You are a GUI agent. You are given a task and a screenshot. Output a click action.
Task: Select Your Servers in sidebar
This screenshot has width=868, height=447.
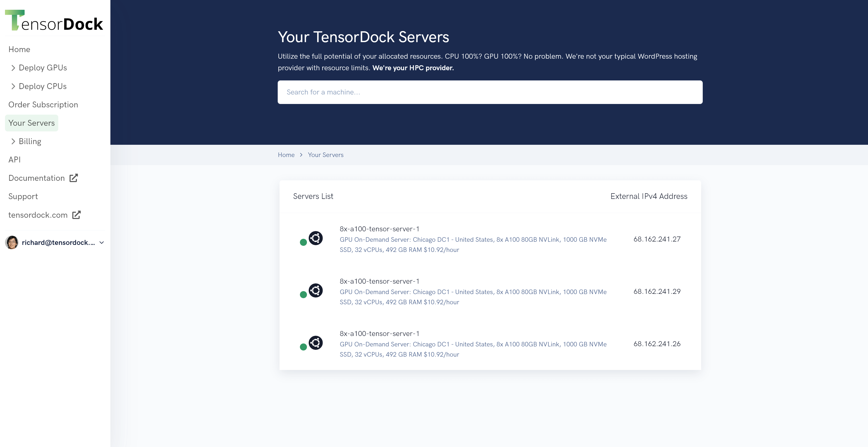pyautogui.click(x=32, y=123)
